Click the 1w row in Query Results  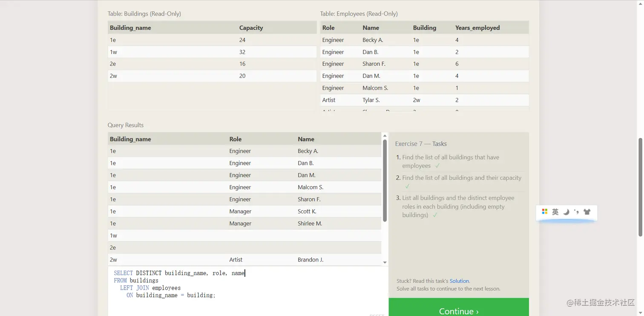244,236
